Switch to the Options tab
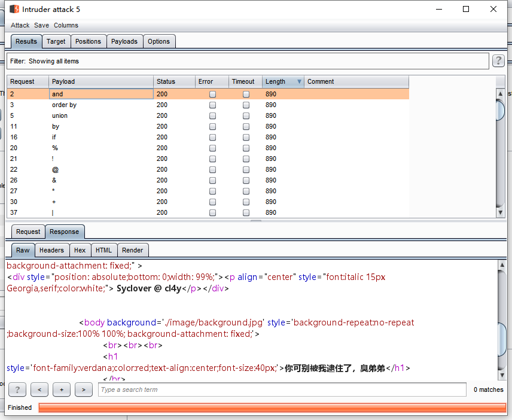The height and width of the screenshot is (420, 512). click(159, 41)
